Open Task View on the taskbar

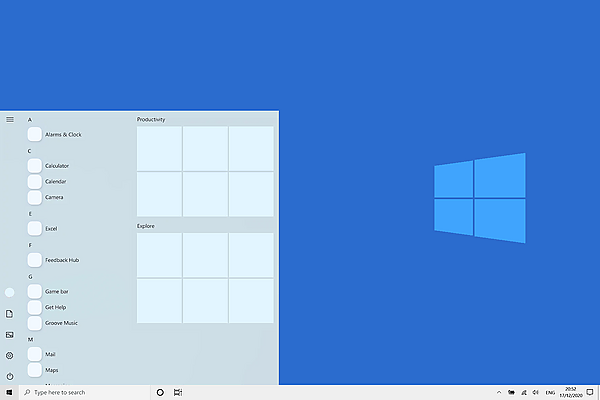click(x=178, y=392)
